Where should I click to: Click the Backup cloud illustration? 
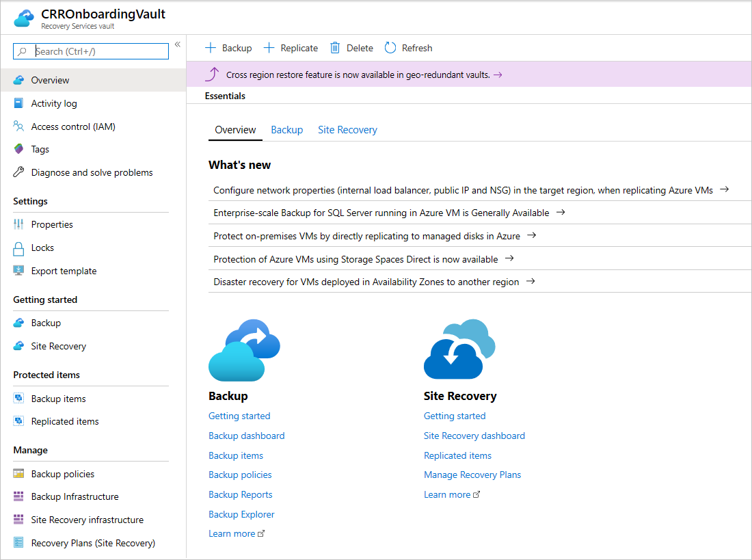(243, 349)
